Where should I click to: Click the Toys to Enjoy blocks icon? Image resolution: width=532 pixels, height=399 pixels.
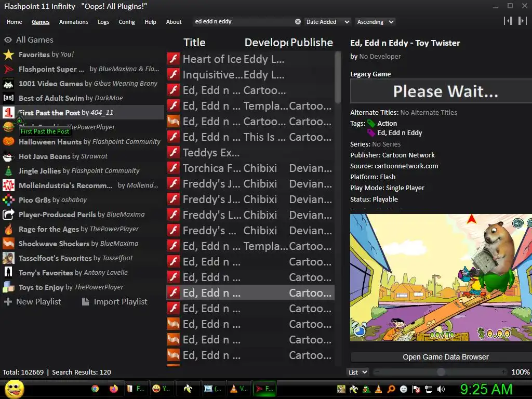click(8, 287)
